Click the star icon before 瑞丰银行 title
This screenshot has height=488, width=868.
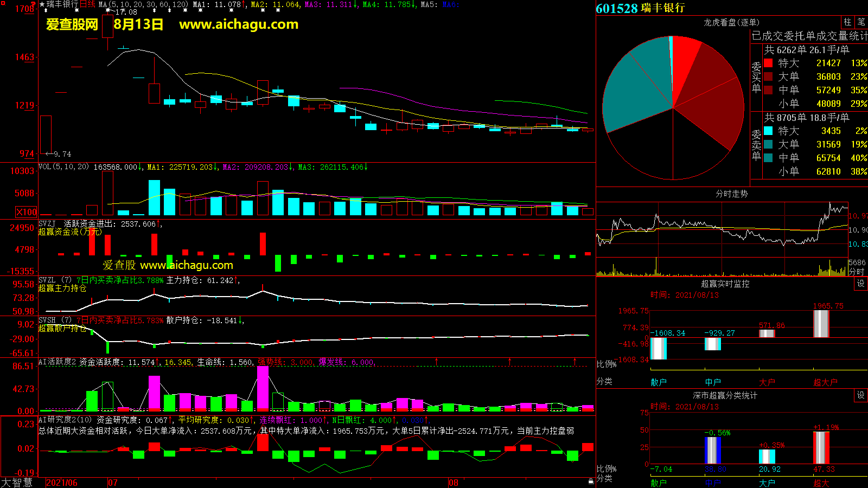[42, 4]
